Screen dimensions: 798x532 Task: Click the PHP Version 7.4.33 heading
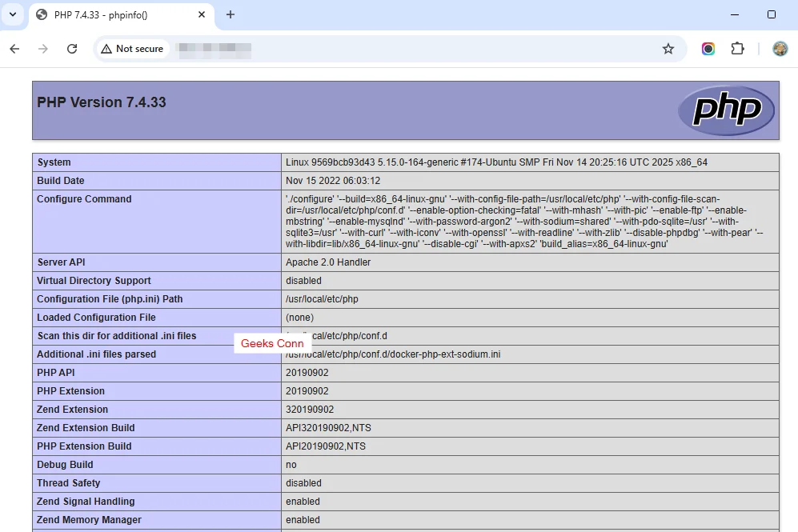(101, 102)
